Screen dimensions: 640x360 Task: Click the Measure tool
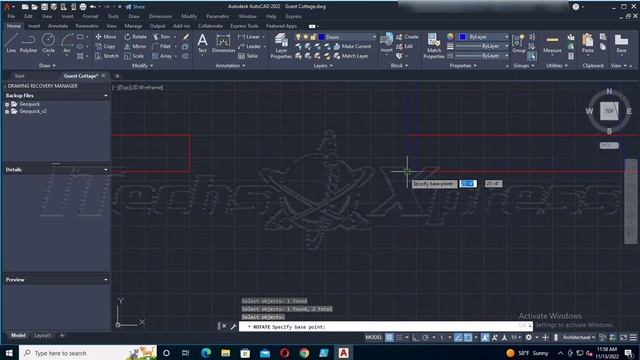552,43
